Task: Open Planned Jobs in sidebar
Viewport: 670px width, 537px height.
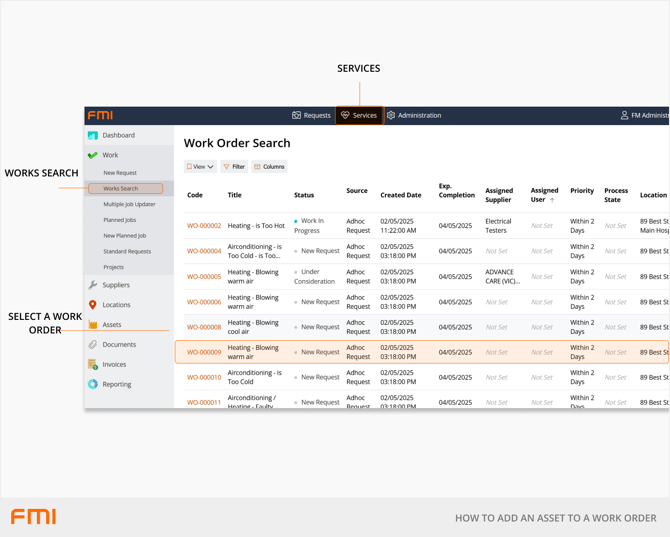Action: click(120, 220)
